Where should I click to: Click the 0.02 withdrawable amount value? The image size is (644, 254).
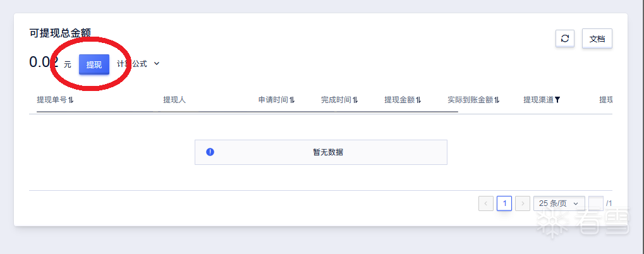coord(44,63)
